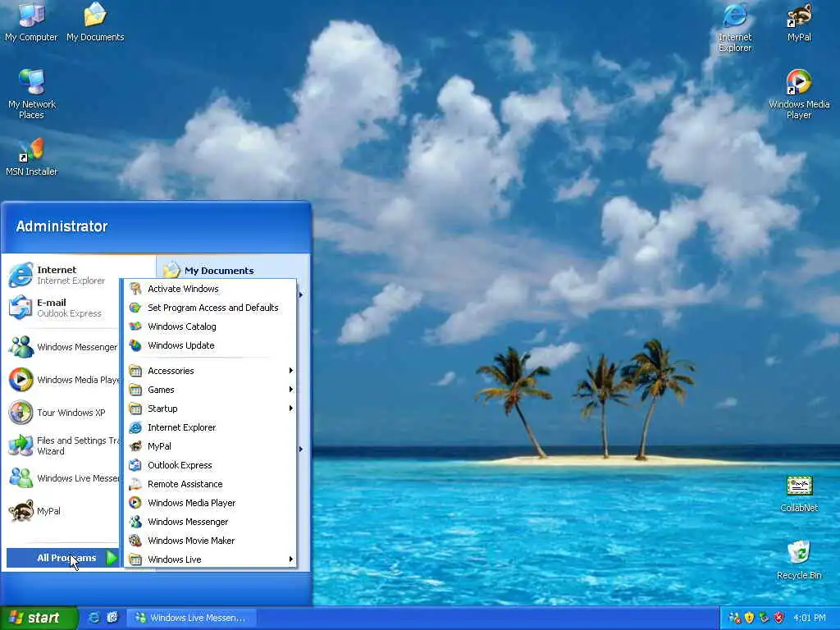Click the red security shield tray icon
Image resolution: width=840 pixels, height=630 pixels.
pos(779,618)
